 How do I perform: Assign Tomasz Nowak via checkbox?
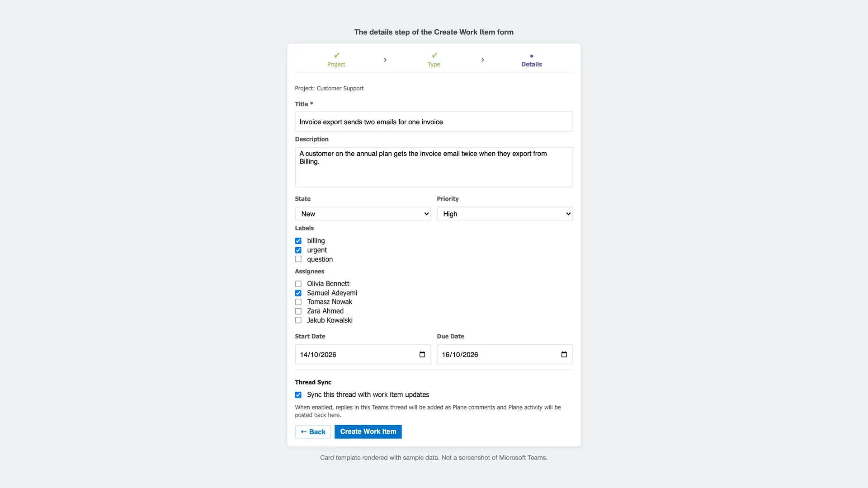[x=298, y=302]
